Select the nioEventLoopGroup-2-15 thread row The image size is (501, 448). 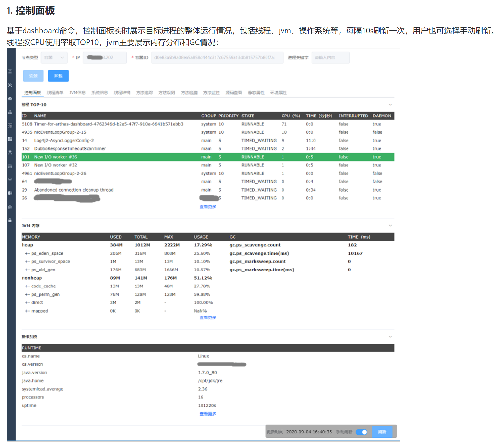[x=208, y=132]
